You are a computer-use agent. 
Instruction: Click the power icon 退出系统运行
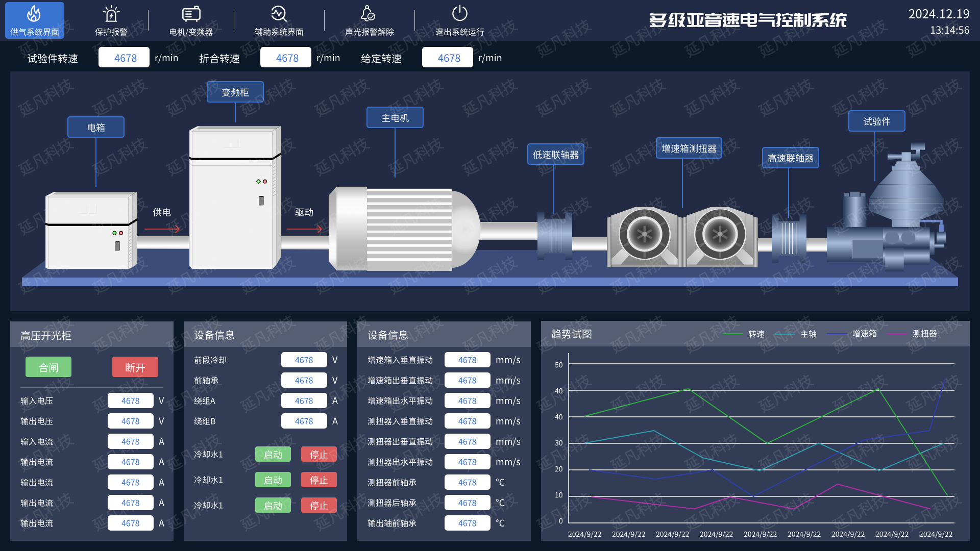pos(459,14)
